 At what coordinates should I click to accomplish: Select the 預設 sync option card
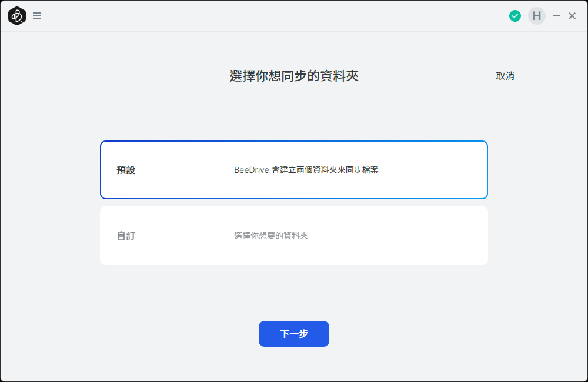pyautogui.click(x=294, y=170)
